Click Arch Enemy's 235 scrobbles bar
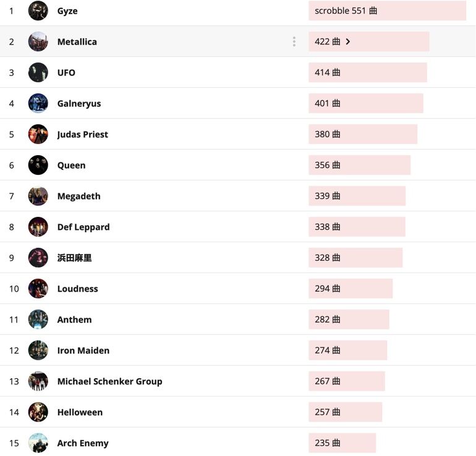The image size is (476, 456). [x=342, y=443]
